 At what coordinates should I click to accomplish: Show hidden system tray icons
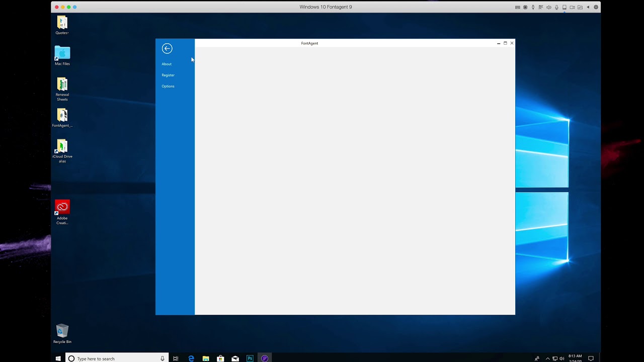pyautogui.click(x=548, y=359)
